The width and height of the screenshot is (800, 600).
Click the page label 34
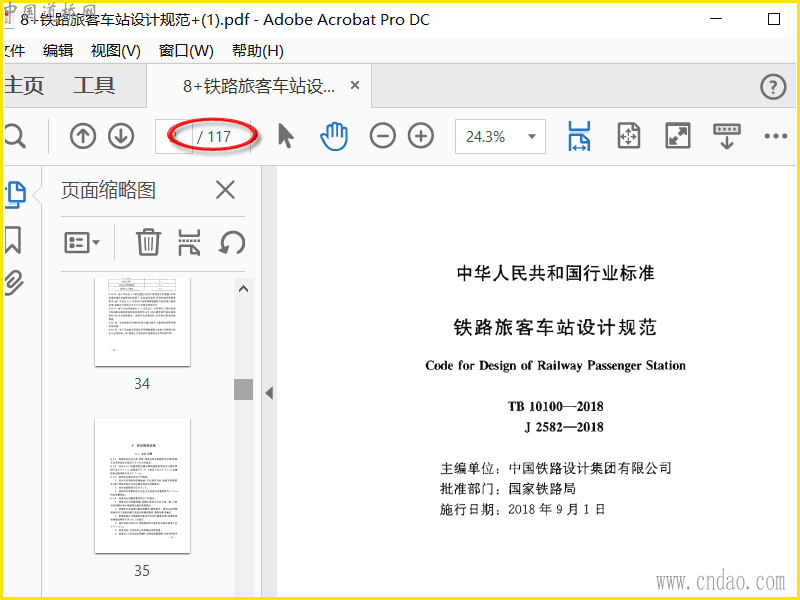142,384
